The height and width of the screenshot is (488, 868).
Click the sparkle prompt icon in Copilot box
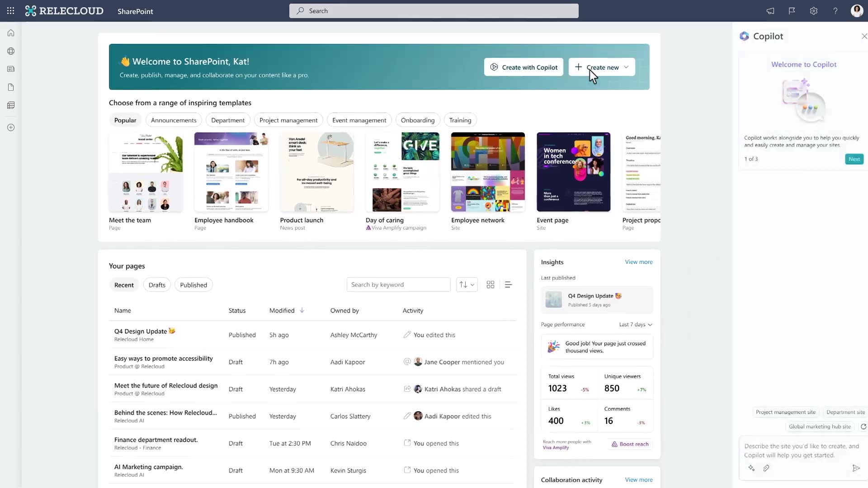751,468
